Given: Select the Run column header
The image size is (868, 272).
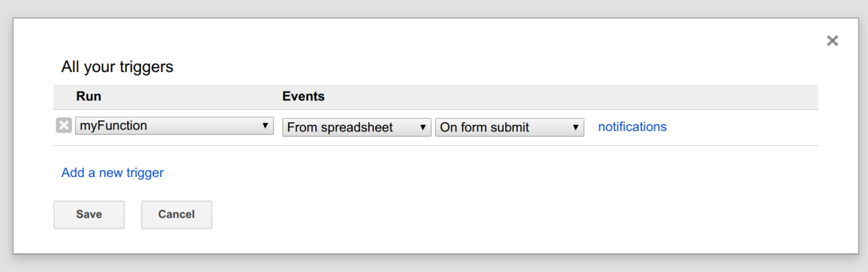Looking at the screenshot, I should 89,96.
